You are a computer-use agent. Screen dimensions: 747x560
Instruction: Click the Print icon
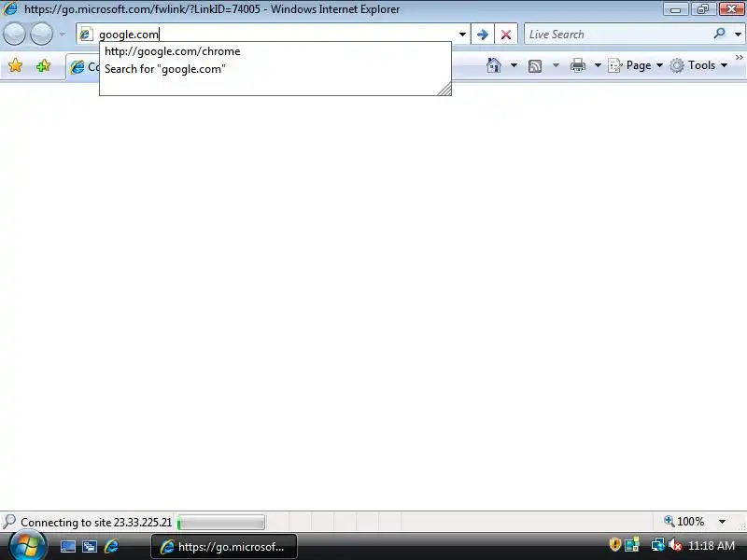[x=577, y=65]
